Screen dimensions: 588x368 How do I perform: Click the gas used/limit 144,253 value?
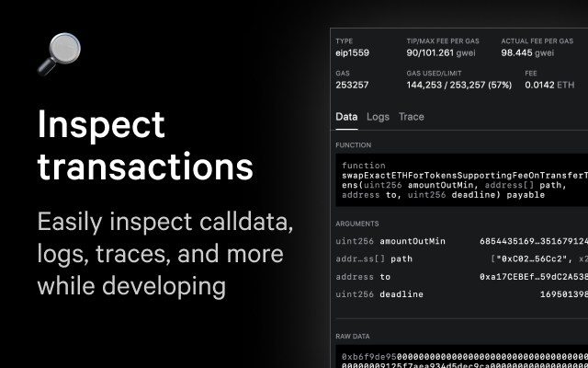tap(458, 85)
